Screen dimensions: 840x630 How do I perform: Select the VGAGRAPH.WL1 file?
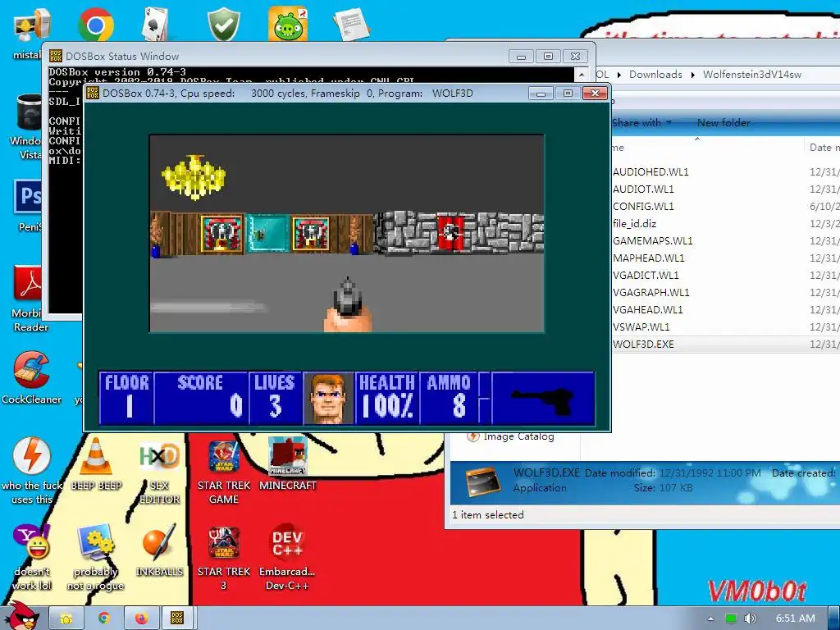coord(651,293)
